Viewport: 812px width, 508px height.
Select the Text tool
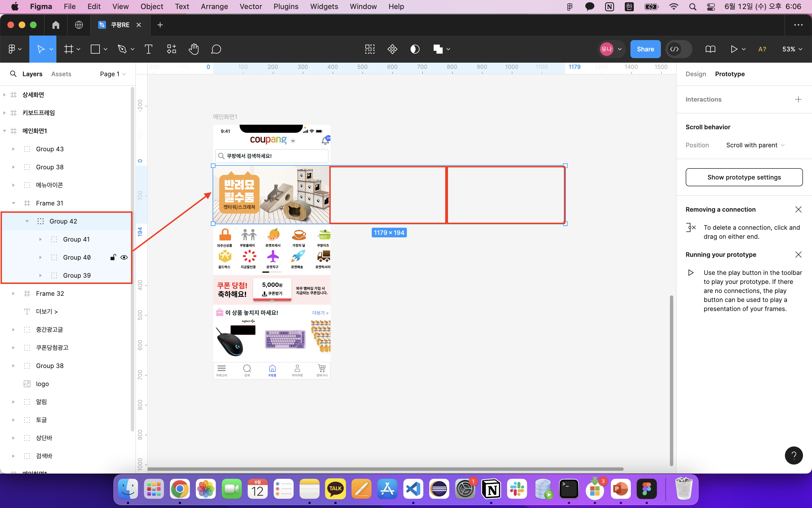(x=148, y=49)
